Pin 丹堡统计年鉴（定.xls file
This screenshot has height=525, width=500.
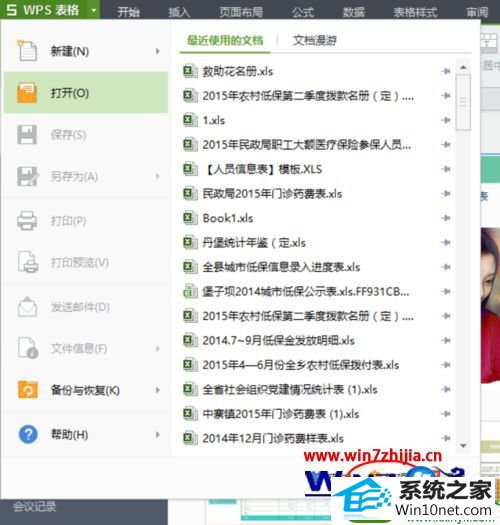[x=446, y=242]
